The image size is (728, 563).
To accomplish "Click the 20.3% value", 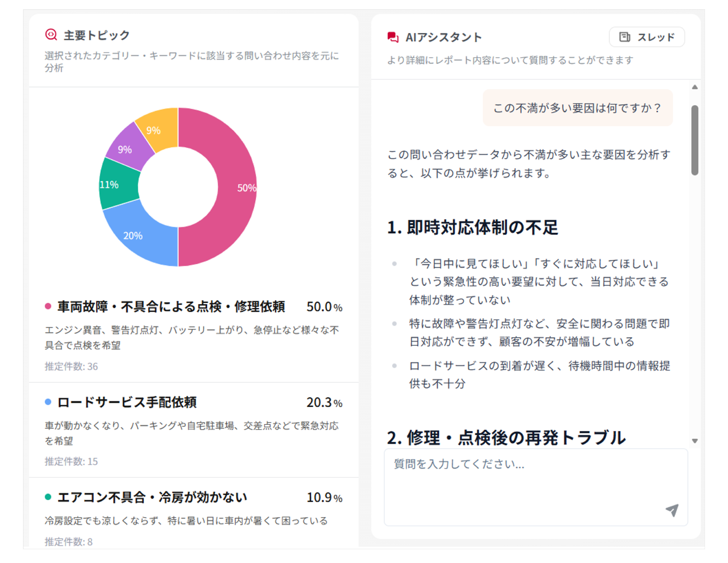I will 324,403.
